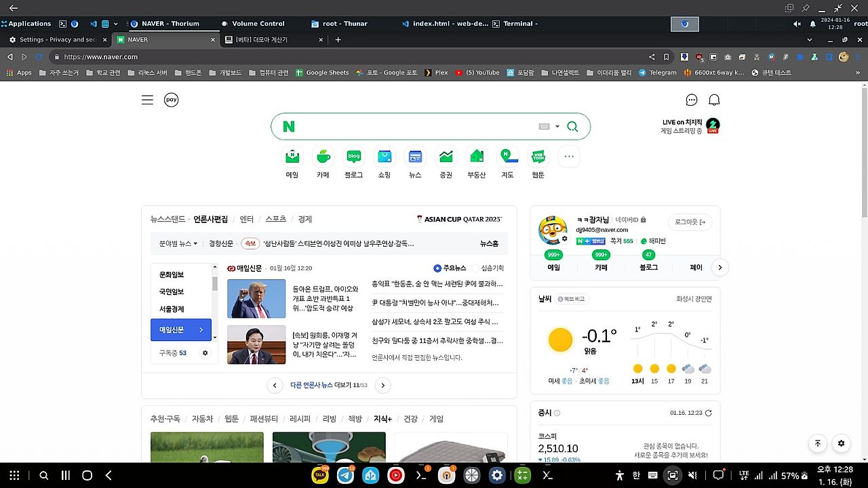
Task: Open the 메일 shortcut icon
Action: coord(292,157)
